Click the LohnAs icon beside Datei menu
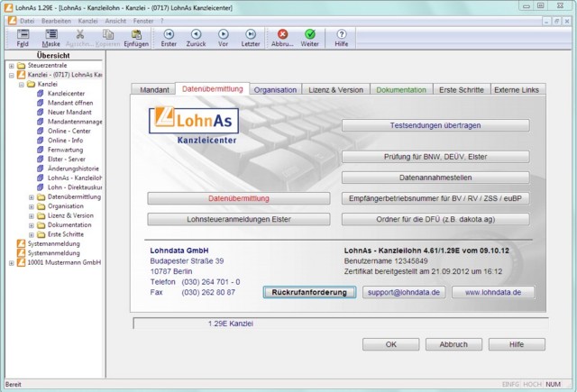Viewport: 577px width, 392px height. (12, 21)
